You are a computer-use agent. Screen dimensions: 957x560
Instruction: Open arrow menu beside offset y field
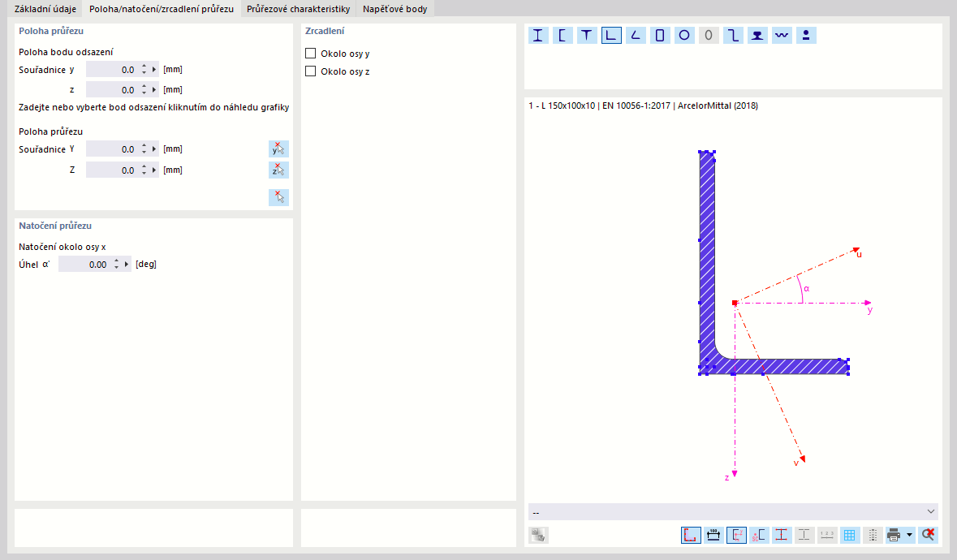154,70
